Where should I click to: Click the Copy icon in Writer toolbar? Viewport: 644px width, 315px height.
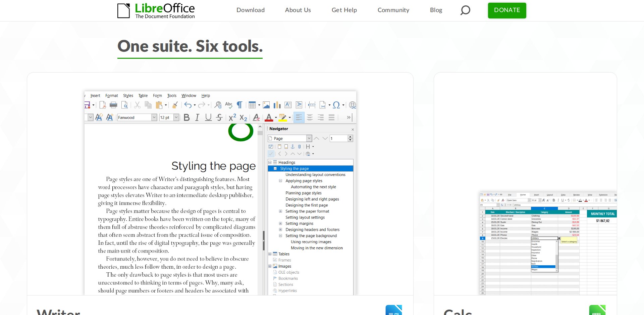[x=148, y=105]
